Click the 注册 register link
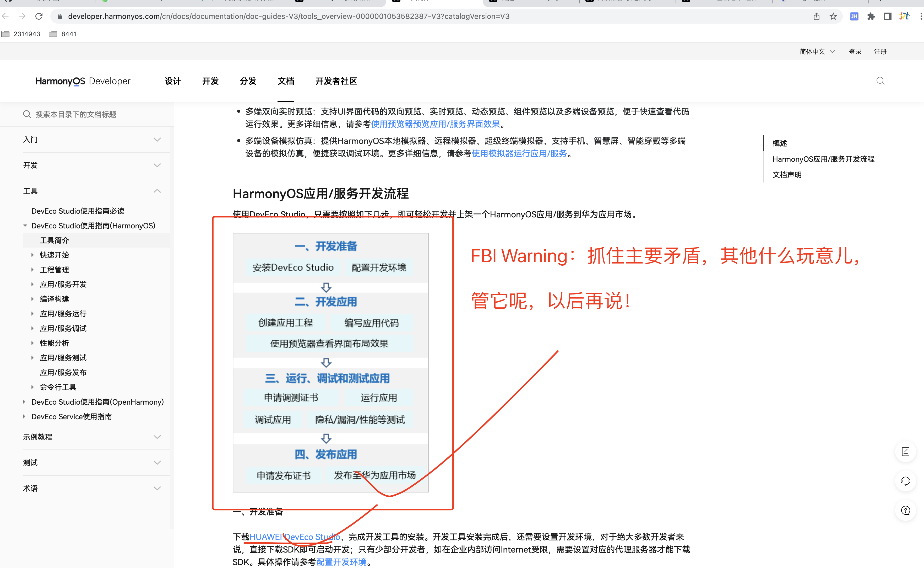 pos(880,51)
